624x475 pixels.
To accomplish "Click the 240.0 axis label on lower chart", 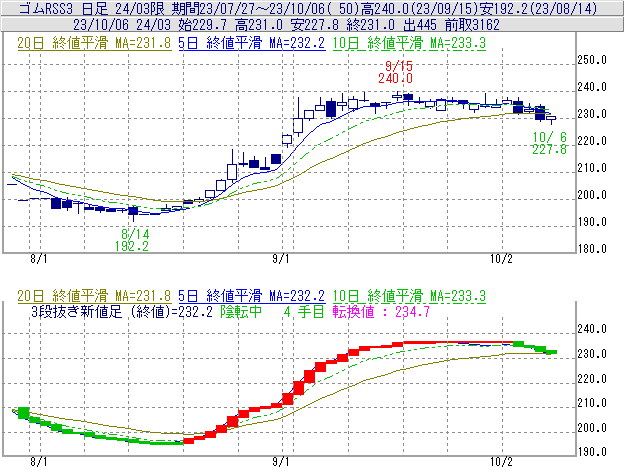I will (592, 329).
